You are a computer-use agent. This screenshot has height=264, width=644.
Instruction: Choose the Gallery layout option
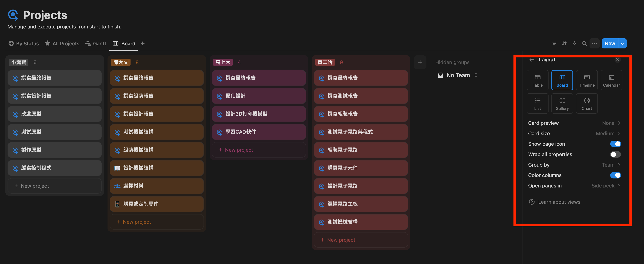[562, 103]
